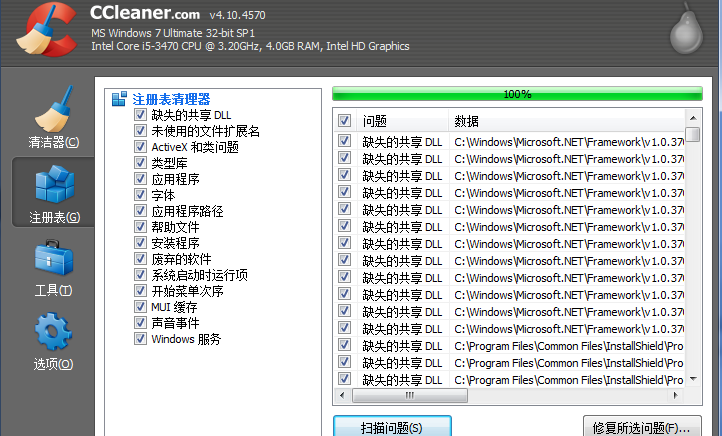
Task: Click the 注册表清理器 header icon
Action: [119, 99]
